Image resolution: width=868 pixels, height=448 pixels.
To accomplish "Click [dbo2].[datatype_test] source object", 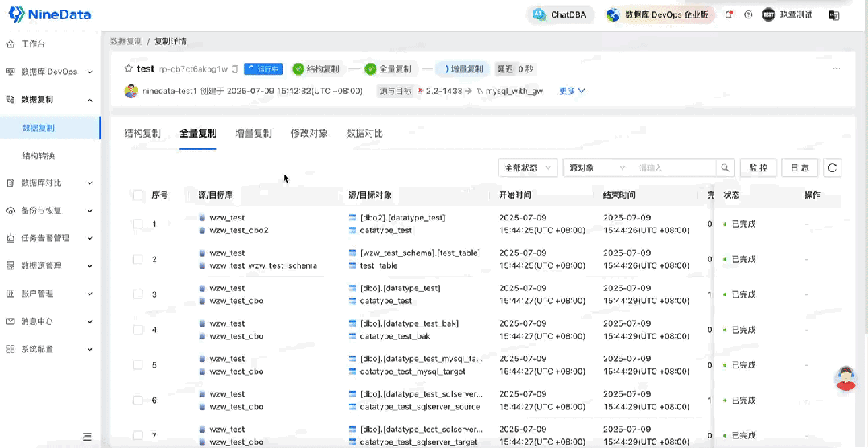I will coord(402,218).
